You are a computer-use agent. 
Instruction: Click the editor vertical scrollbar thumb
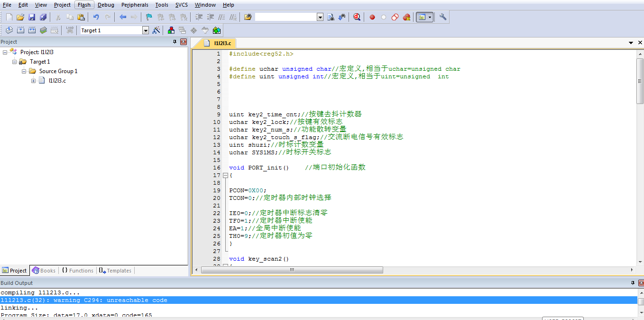(x=640, y=81)
